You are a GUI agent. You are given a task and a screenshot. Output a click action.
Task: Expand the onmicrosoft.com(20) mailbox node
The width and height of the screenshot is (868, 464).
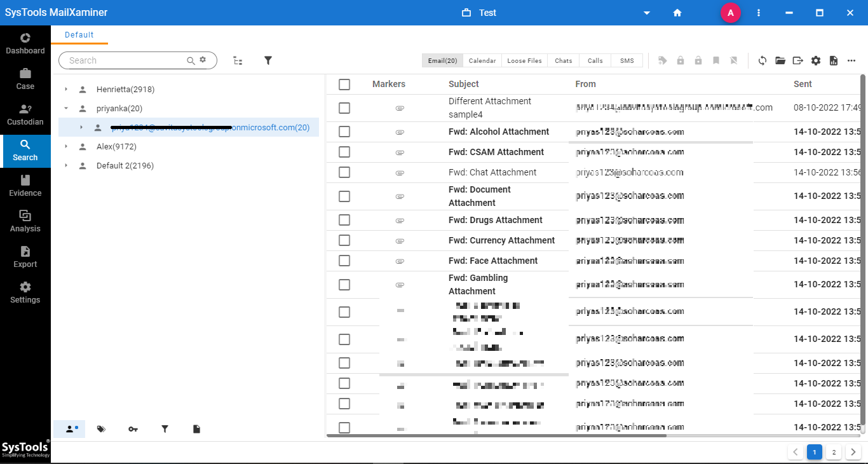coord(81,128)
